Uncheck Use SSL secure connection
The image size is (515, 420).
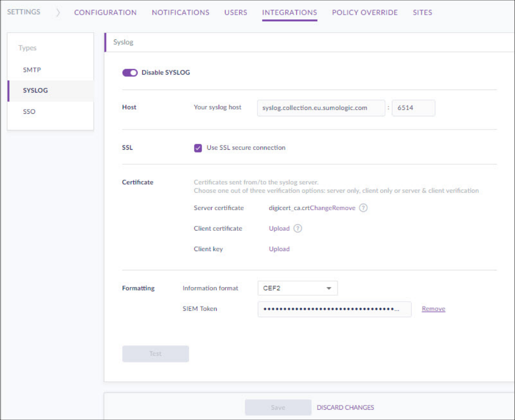(198, 148)
